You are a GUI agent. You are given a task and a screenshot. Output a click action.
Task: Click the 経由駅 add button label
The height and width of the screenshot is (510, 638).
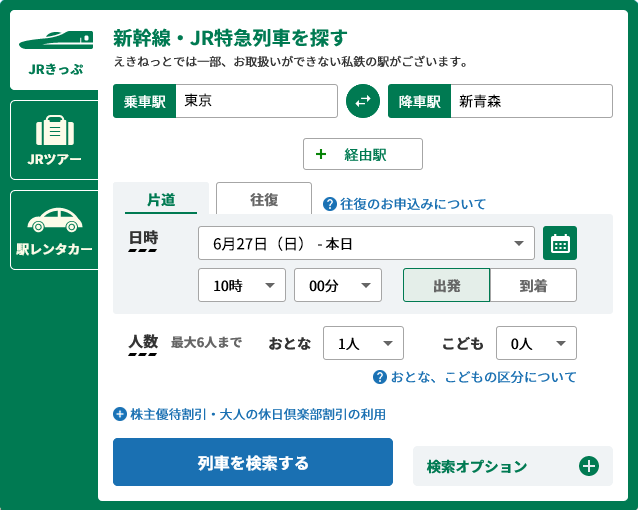pyautogui.click(x=365, y=155)
